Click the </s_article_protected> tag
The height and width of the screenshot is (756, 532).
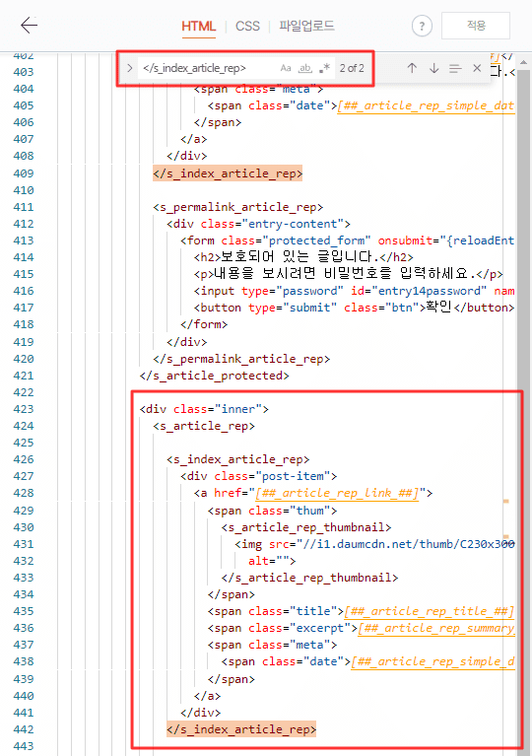[214, 376]
